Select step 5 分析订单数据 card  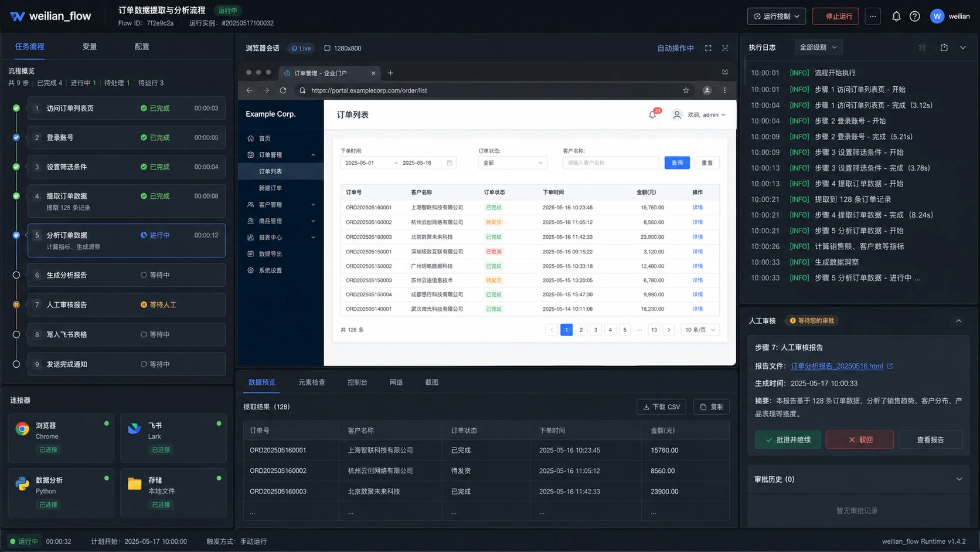[x=127, y=241]
